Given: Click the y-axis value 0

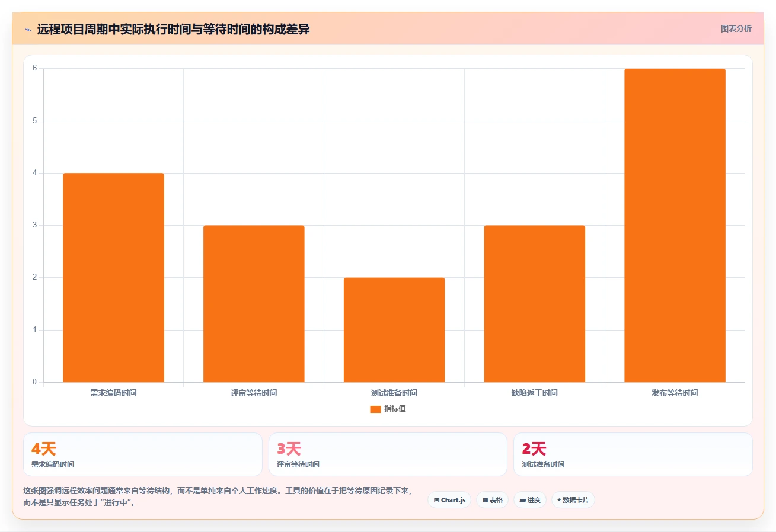Looking at the screenshot, I should coord(35,382).
